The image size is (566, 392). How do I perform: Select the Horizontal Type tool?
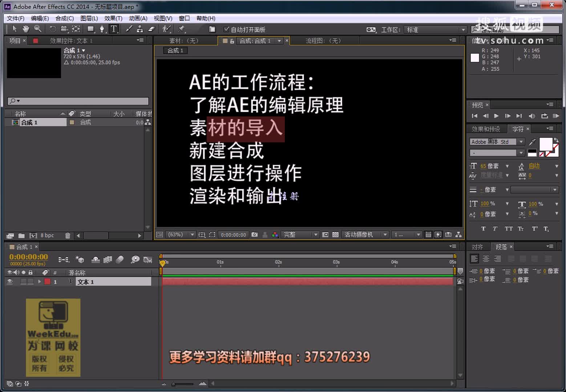(114, 29)
